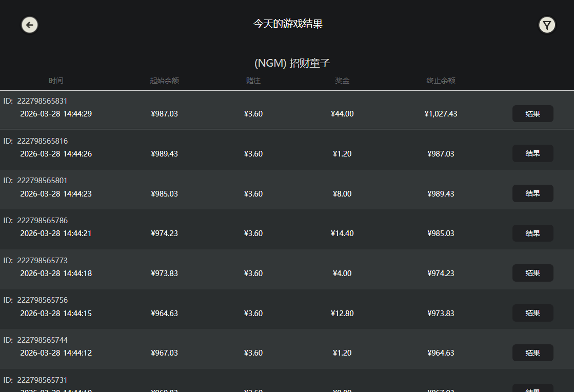Open the filter funnel icon
Image resolution: width=574 pixels, height=392 pixels.
[x=547, y=25]
